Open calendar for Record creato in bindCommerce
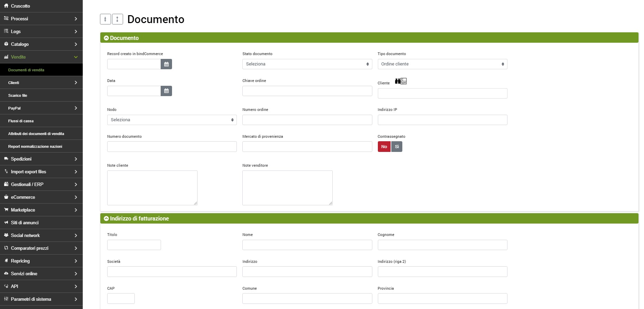644x309 pixels. pos(166,64)
